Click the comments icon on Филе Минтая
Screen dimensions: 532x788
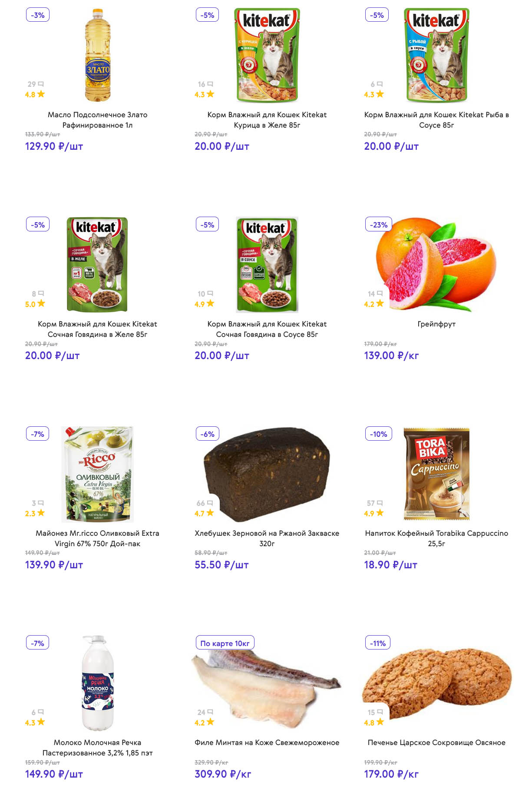tap(210, 712)
